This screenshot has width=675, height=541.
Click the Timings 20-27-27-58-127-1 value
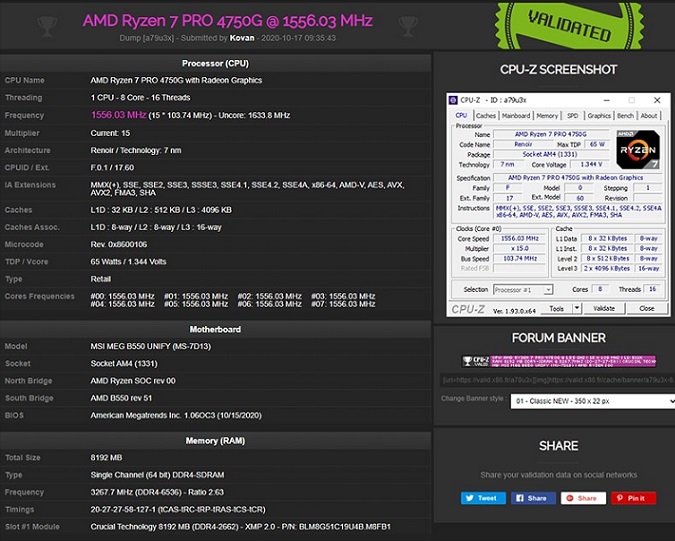coord(178,509)
